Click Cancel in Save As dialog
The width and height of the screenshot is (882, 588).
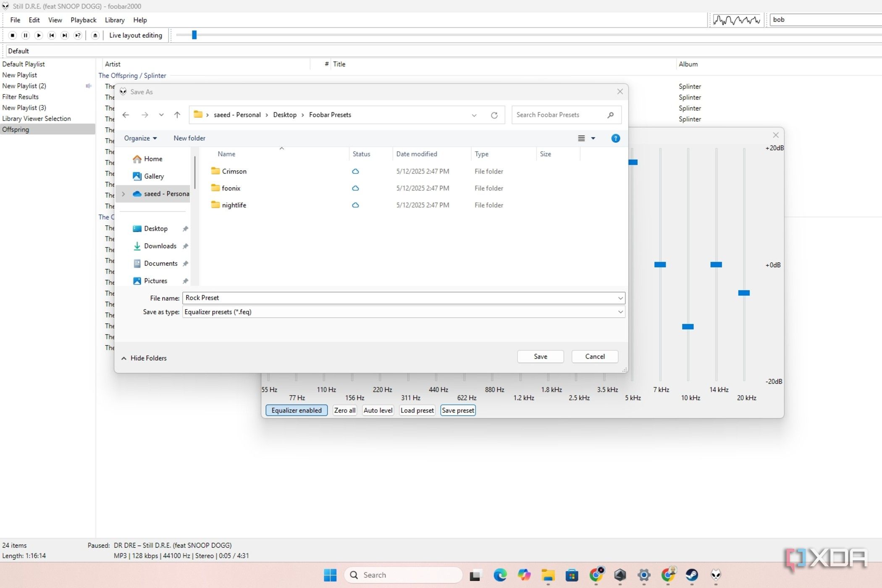[x=595, y=357]
